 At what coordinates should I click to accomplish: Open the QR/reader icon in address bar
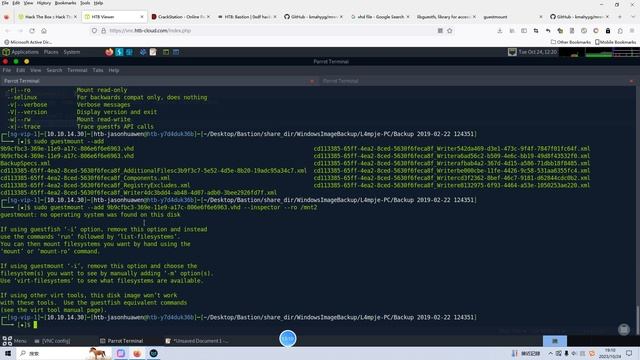(440, 31)
